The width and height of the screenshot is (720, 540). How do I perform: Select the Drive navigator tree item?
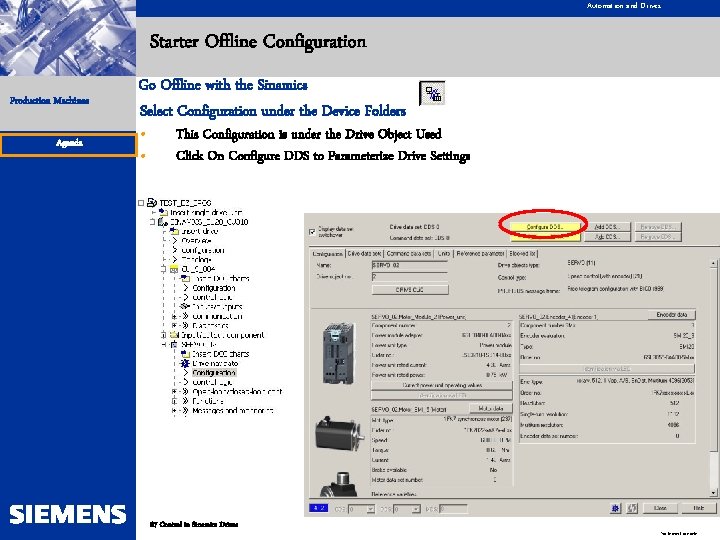(x=215, y=363)
